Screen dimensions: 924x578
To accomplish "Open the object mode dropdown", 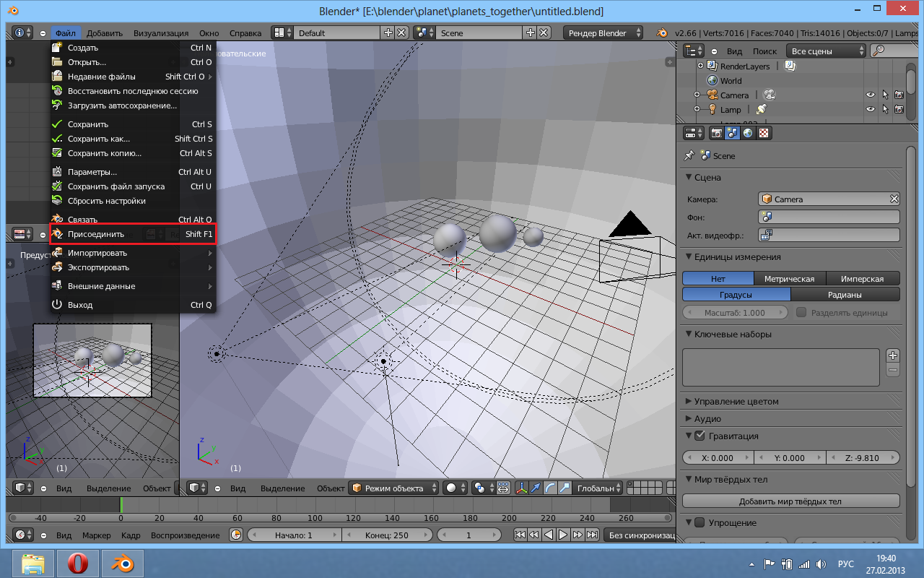I will click(393, 488).
